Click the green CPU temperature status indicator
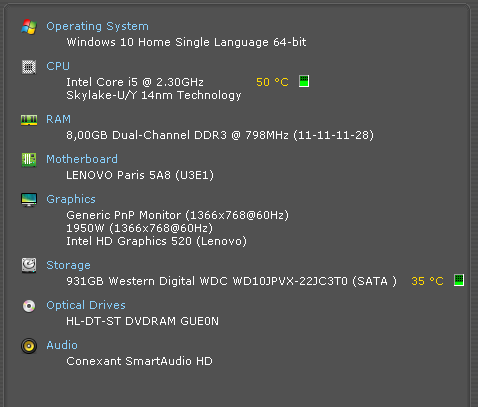The height and width of the screenshot is (407, 478). coord(304,81)
